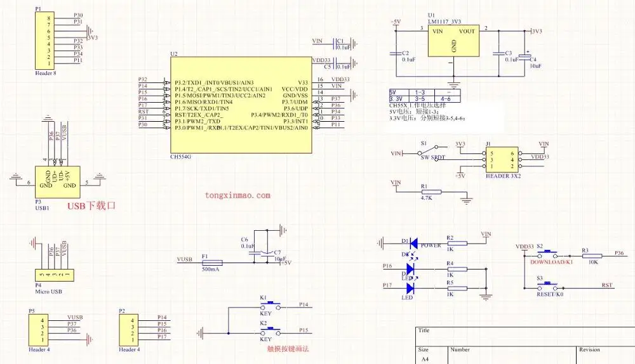Click the 'P3.7/UDM' pin name on U2
The width and height of the screenshot is (635, 364).
pos(295,102)
